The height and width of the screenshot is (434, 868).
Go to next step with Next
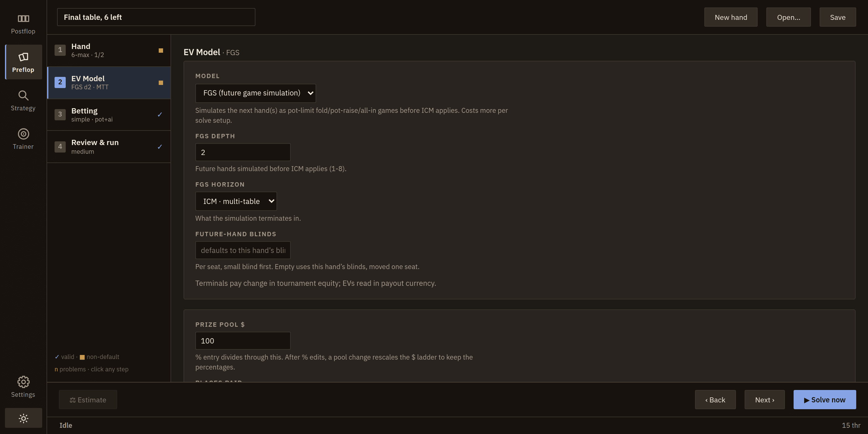(764, 400)
